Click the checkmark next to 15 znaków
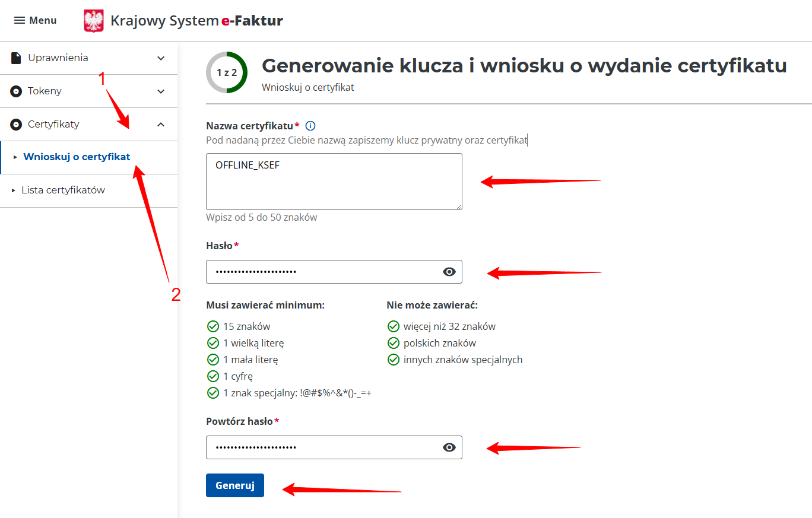This screenshot has height=518, width=812. point(212,326)
